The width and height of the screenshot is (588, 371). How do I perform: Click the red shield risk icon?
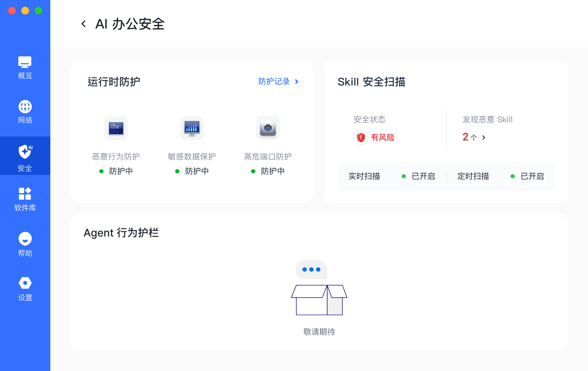pos(361,137)
